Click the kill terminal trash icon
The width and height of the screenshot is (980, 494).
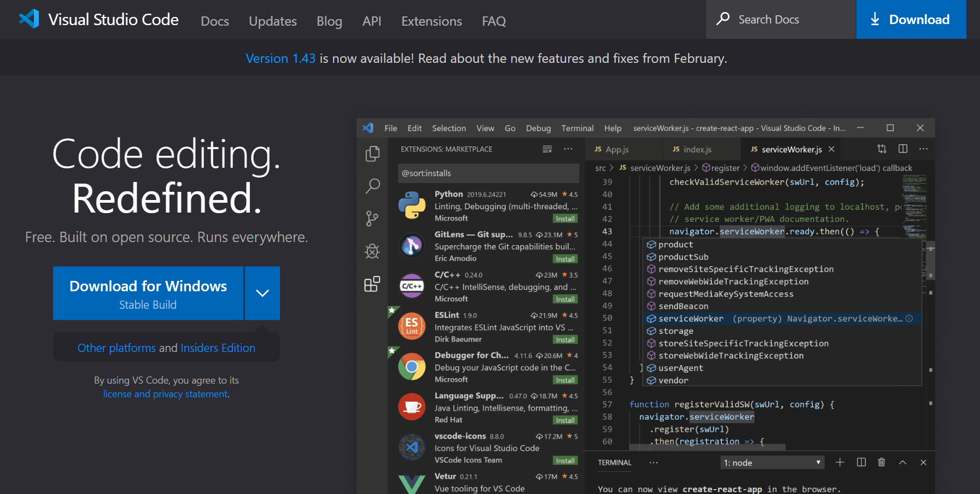[881, 462]
